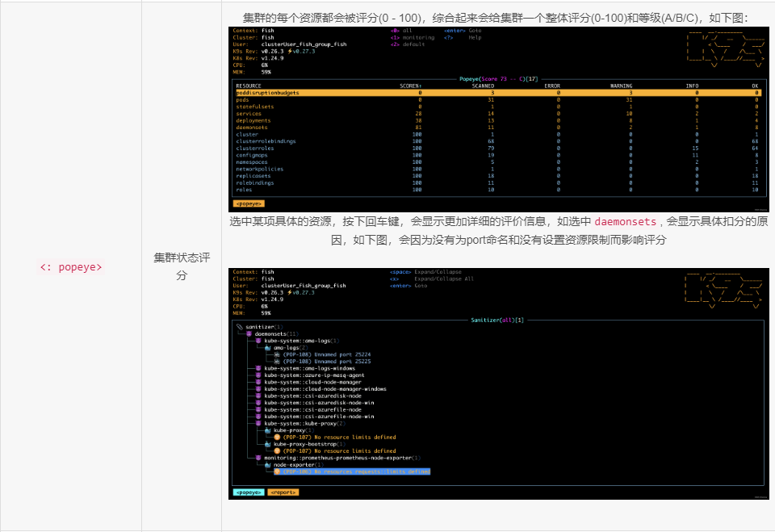Click the 'Popeye(Score 73 -- C)[17]' panel title
Screen dimensions: 775x532
pos(498,79)
